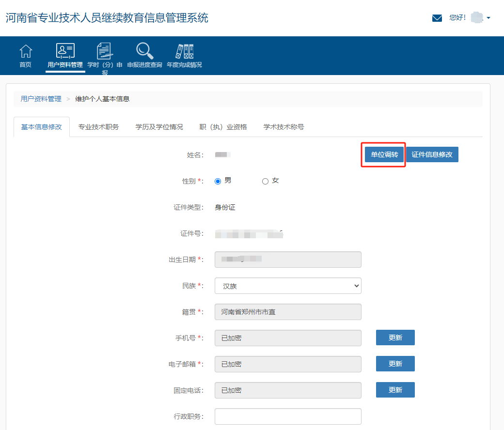
Task: Expand the 民族 dropdown list
Action: (288, 286)
